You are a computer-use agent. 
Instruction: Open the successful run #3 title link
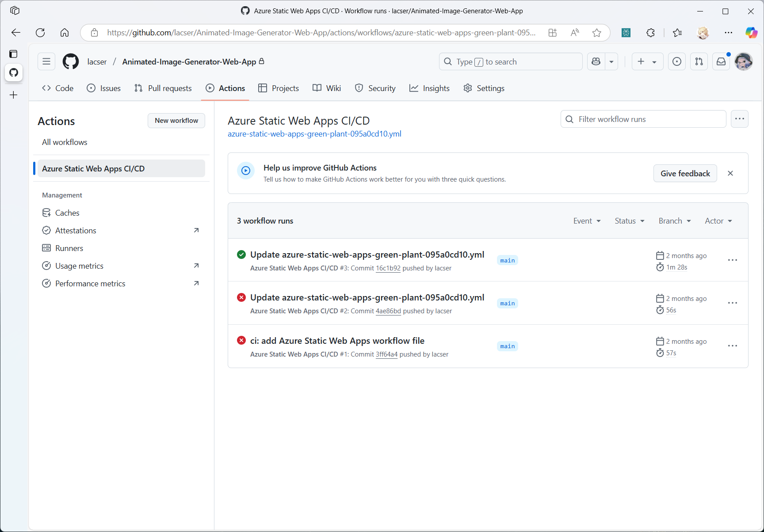(367, 255)
